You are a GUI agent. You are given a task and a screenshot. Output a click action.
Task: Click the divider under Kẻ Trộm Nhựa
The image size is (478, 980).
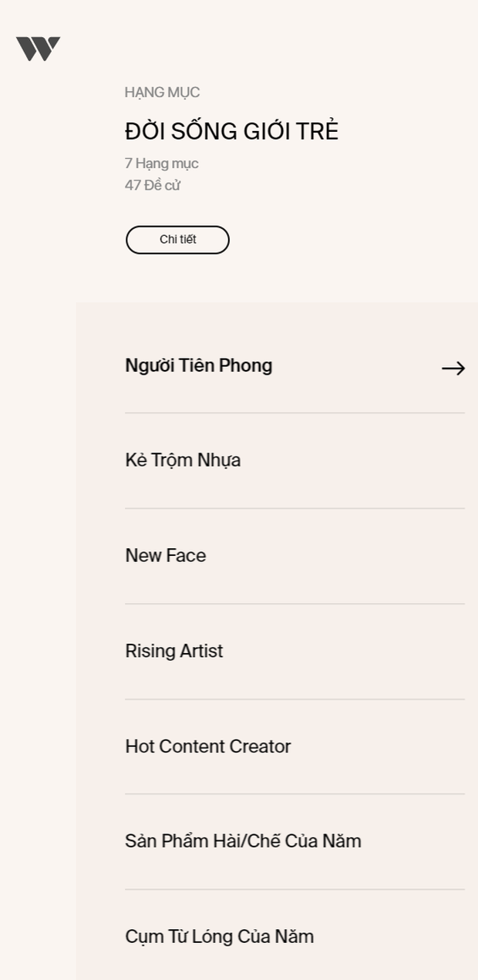pyautogui.click(x=295, y=509)
